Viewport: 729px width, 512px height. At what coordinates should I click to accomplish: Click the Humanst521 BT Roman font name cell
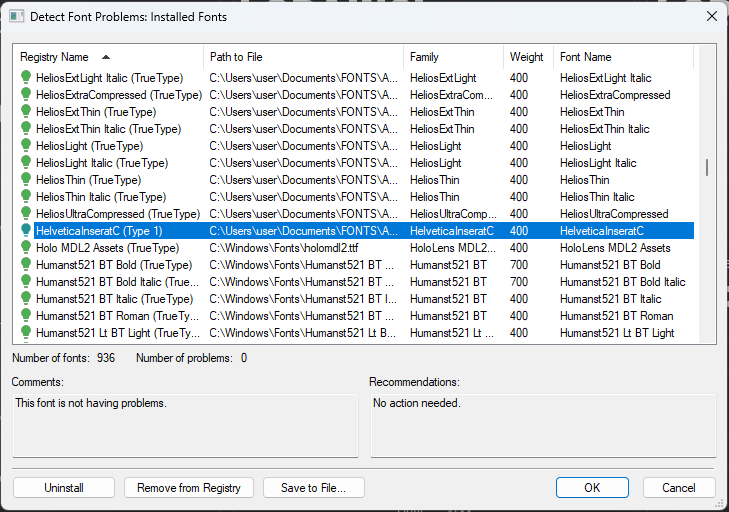pyautogui.click(x=616, y=316)
